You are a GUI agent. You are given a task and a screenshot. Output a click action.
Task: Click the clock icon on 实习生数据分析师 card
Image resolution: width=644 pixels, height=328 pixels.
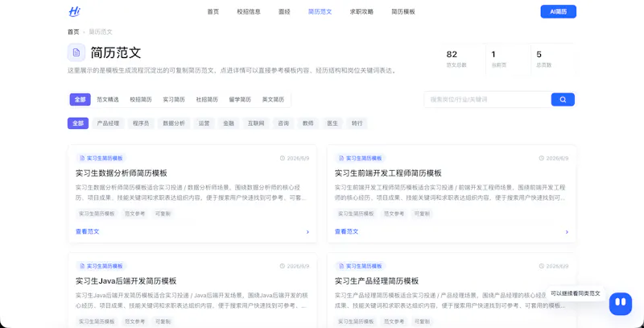click(x=283, y=158)
